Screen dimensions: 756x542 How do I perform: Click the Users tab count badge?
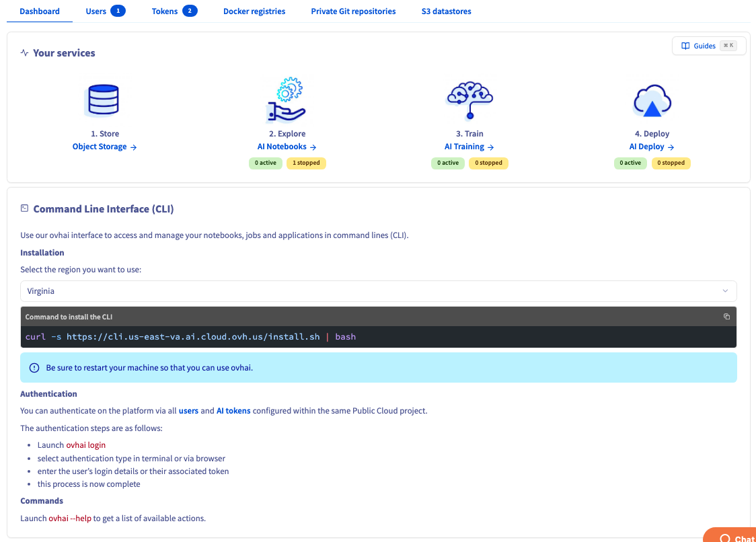click(118, 11)
